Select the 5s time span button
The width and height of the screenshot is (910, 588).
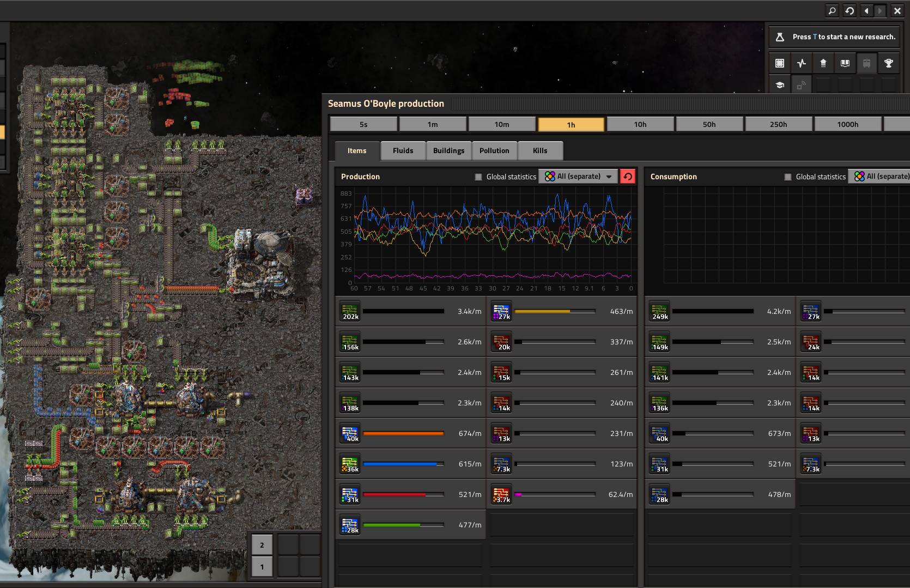click(363, 124)
